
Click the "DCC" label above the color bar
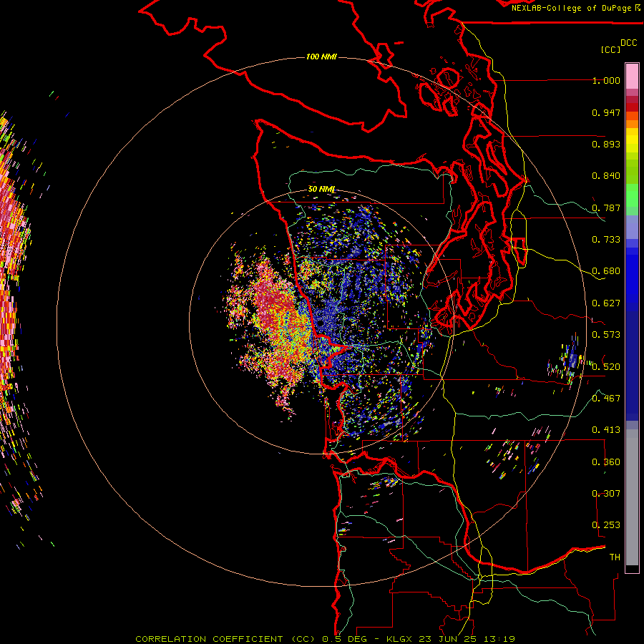click(628, 43)
